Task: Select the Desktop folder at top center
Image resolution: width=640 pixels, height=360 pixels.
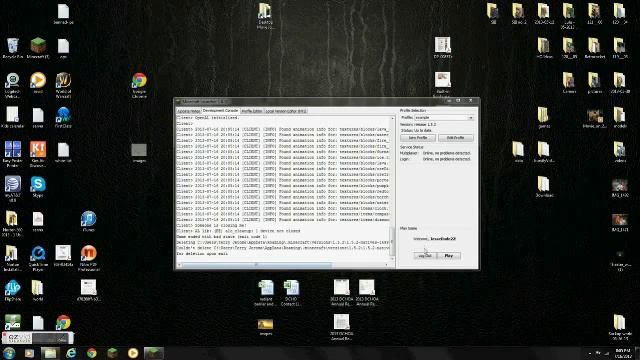Action: point(265,16)
